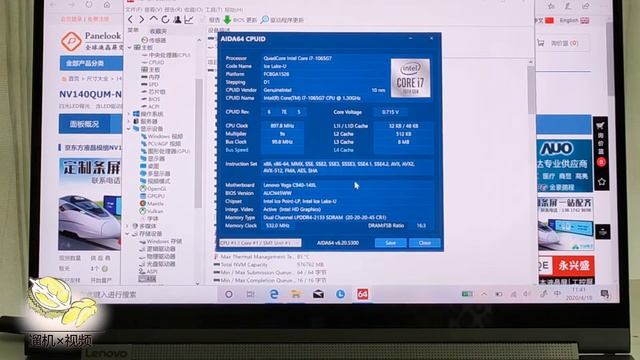
Task: Switch to the 收藏夹 tab
Action: point(158,31)
